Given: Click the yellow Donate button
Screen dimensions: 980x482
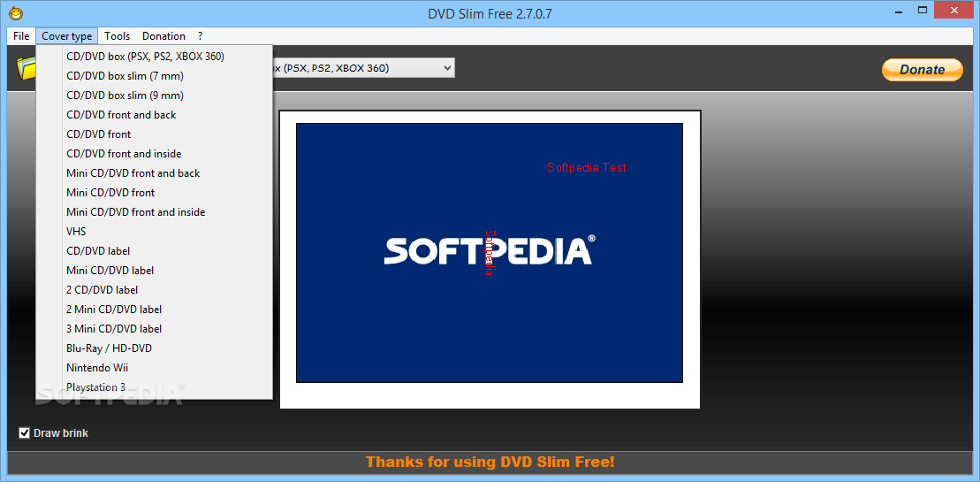Looking at the screenshot, I should tap(923, 69).
